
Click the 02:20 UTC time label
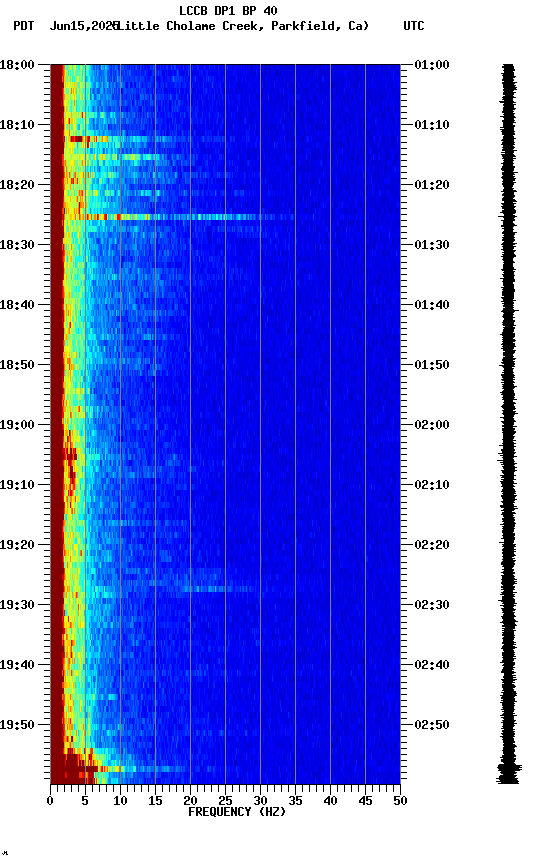coord(432,545)
